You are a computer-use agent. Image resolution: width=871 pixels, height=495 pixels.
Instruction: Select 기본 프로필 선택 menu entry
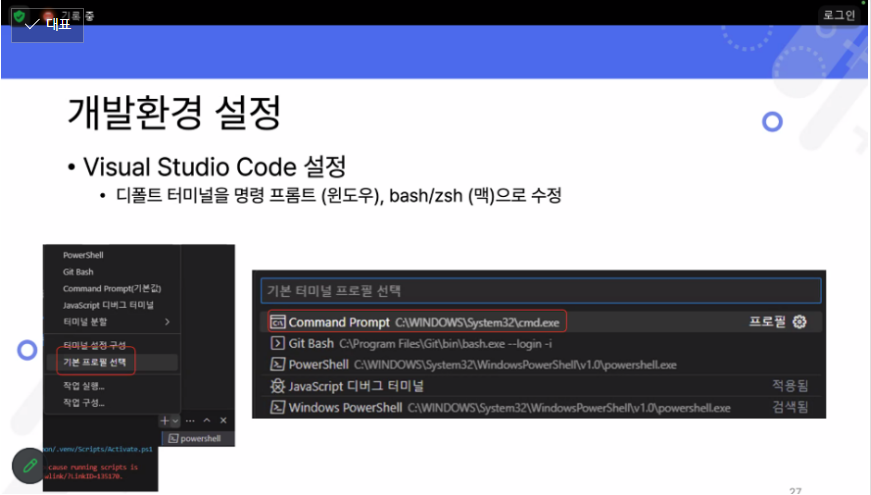click(x=94, y=362)
